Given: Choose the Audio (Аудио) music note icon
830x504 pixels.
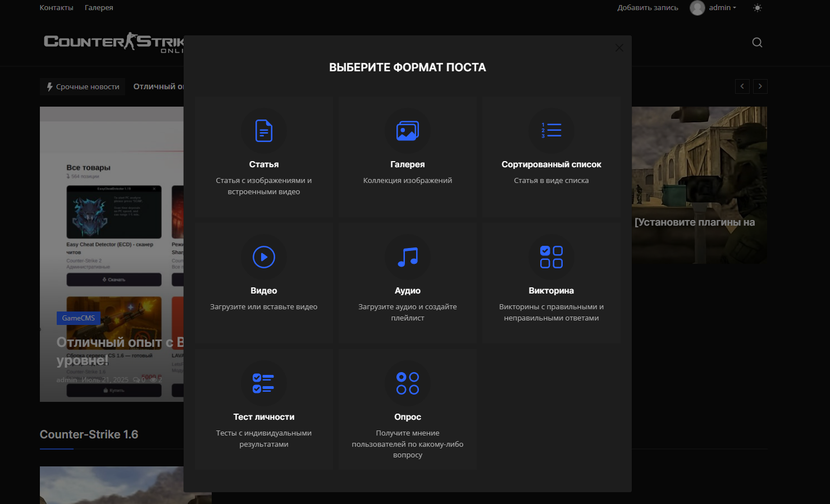Looking at the screenshot, I should pos(407,257).
